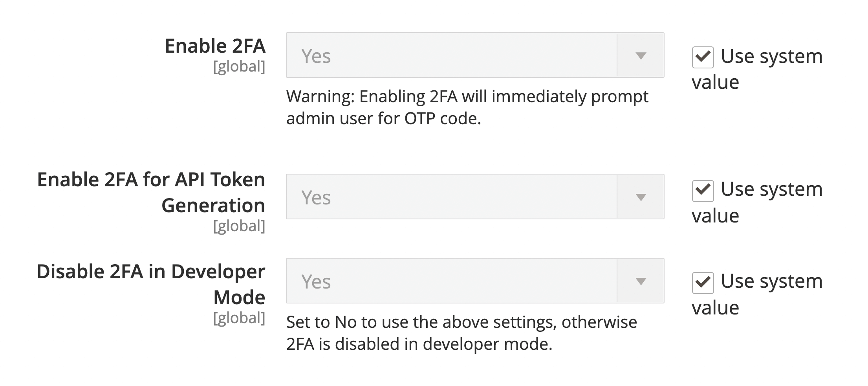
Task: Click 'Use system value' text beside API Token Generation
Action: [757, 202]
